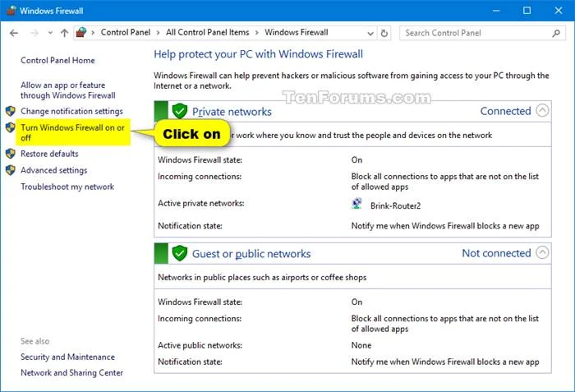
Task: Click the Forward navigation arrow
Action: [x=34, y=33]
